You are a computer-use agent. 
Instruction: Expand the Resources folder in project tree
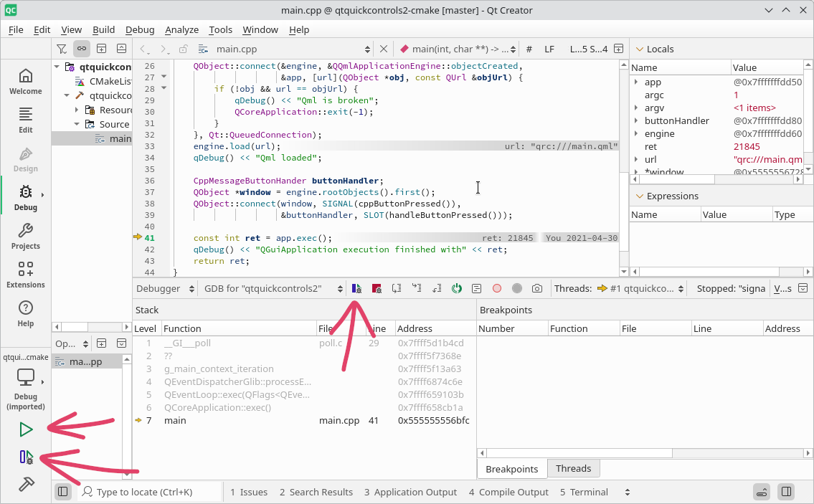coord(77,110)
